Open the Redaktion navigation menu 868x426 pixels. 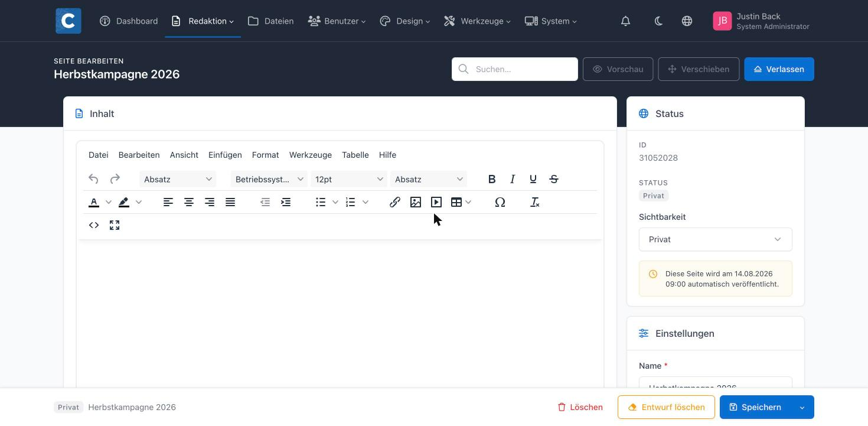point(203,21)
